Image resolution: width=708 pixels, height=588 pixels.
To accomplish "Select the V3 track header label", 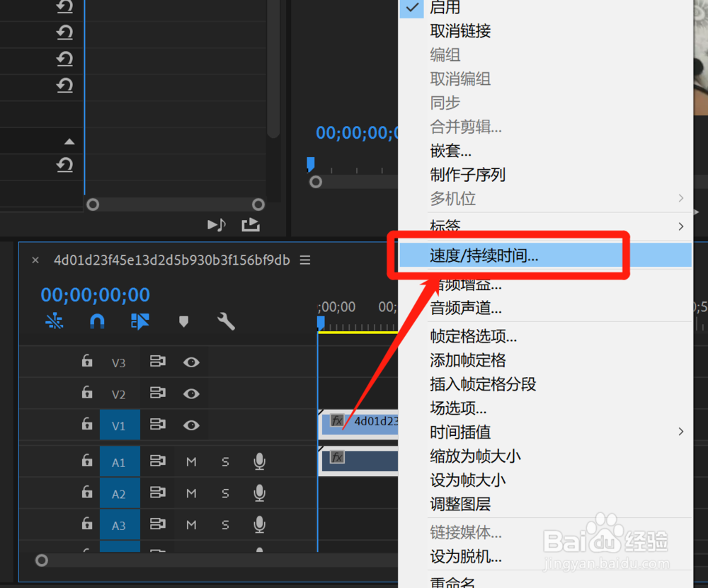I will pyautogui.click(x=119, y=363).
